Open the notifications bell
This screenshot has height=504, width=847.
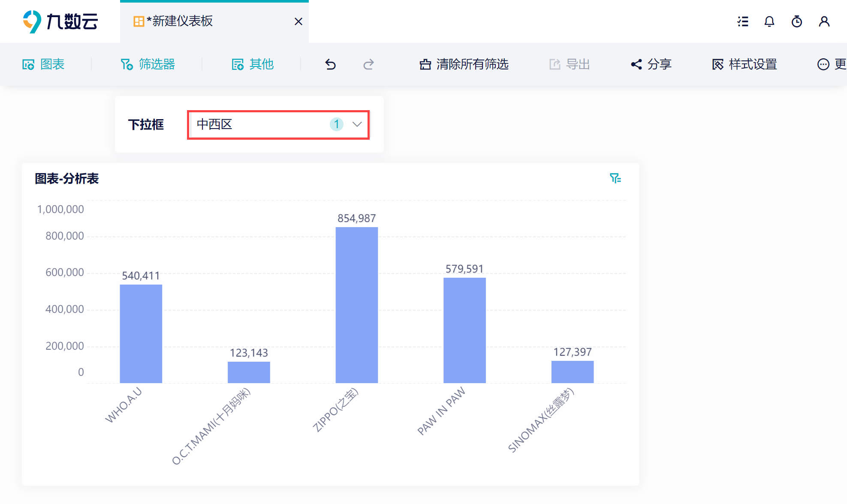coord(769,21)
